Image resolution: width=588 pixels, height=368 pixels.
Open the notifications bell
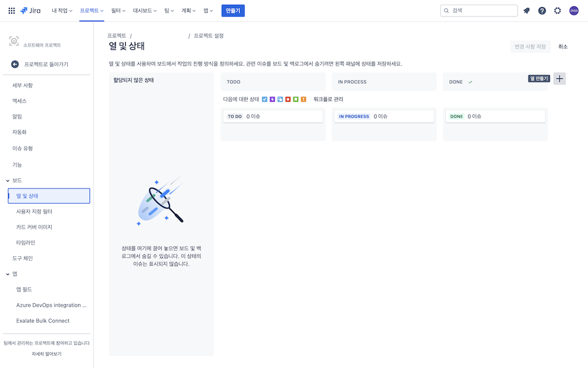pyautogui.click(x=526, y=11)
